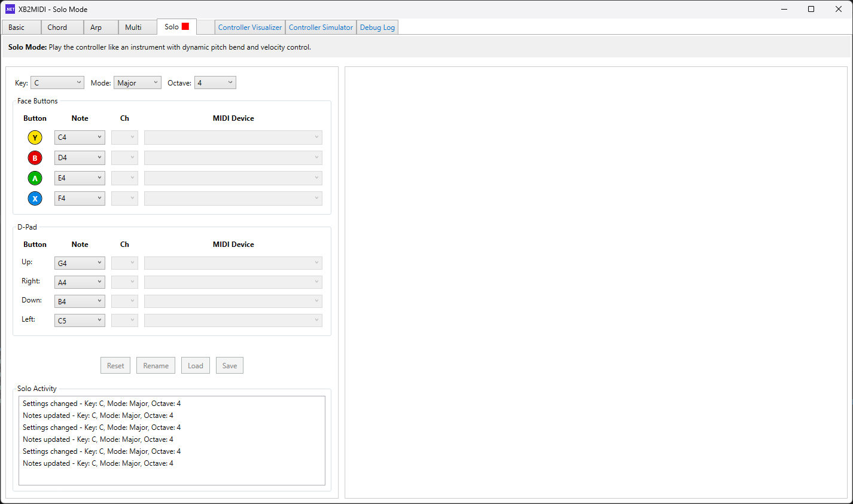Open the D-Pad Left note dropdown (C5)
853x504 pixels.
pos(80,320)
